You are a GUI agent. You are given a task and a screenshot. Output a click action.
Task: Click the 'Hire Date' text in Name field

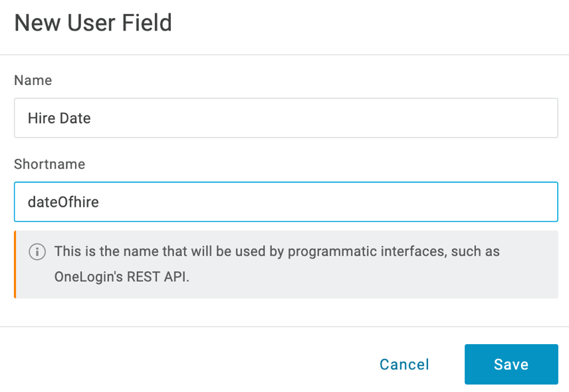59,118
